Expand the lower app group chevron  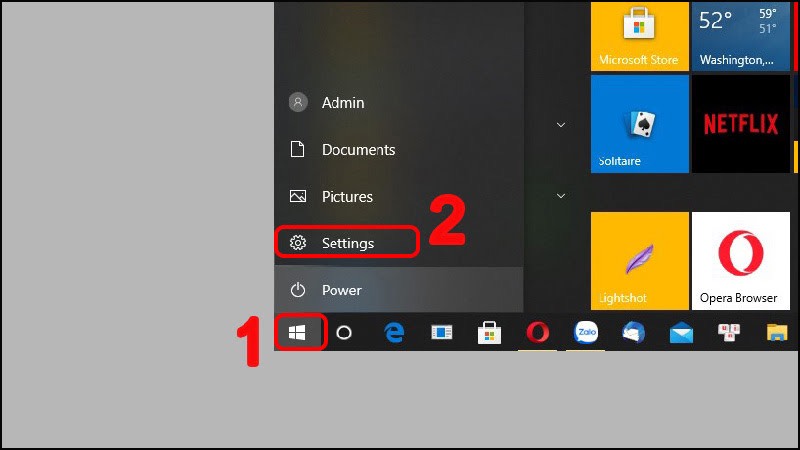pyautogui.click(x=561, y=196)
